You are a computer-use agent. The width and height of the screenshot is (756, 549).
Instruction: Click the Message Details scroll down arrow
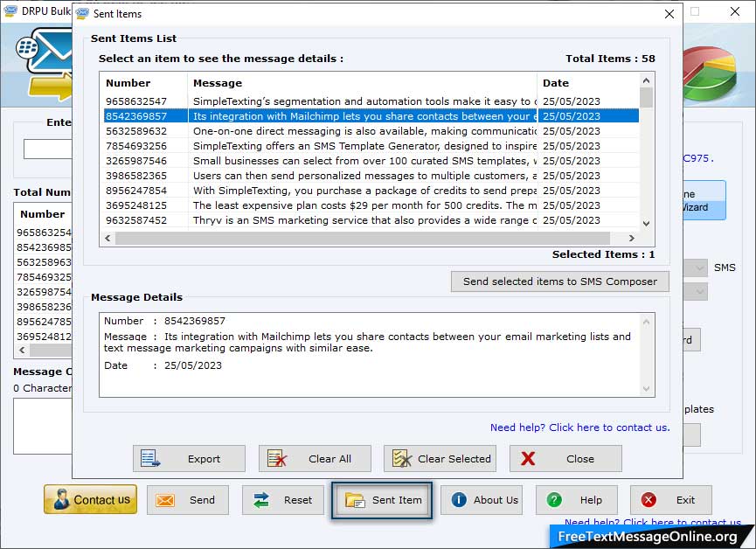pos(646,389)
